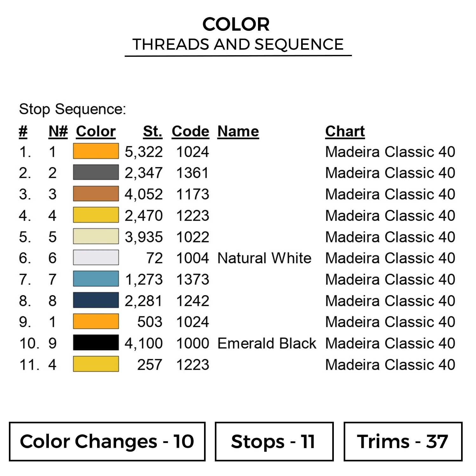Select the Chart column header
This screenshot has width=476, height=476.
point(345,131)
